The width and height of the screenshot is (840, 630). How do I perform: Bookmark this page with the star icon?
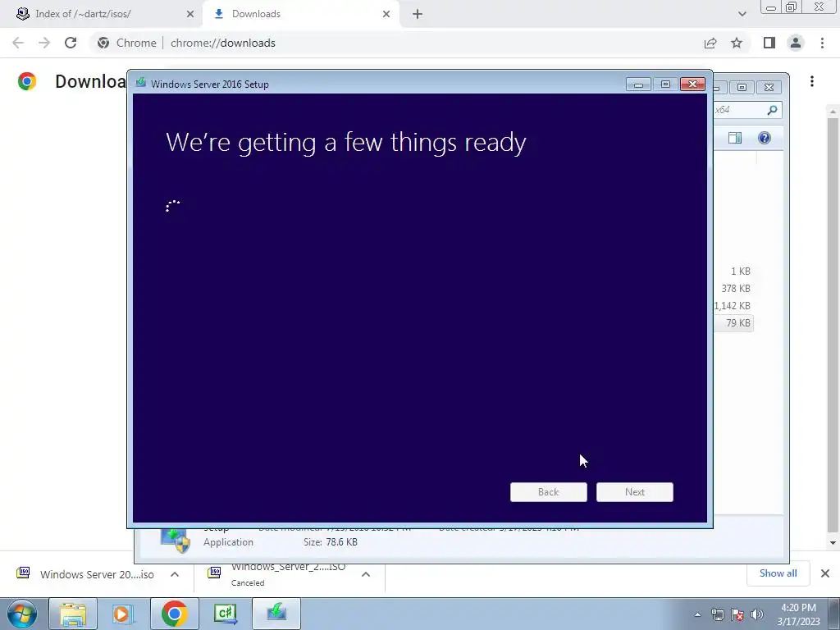[737, 43]
